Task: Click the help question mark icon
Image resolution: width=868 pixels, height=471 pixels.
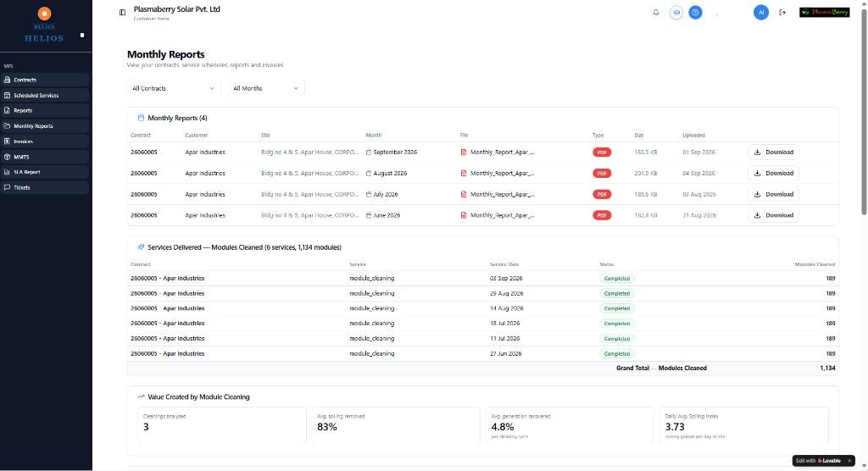Action: pyautogui.click(x=695, y=12)
